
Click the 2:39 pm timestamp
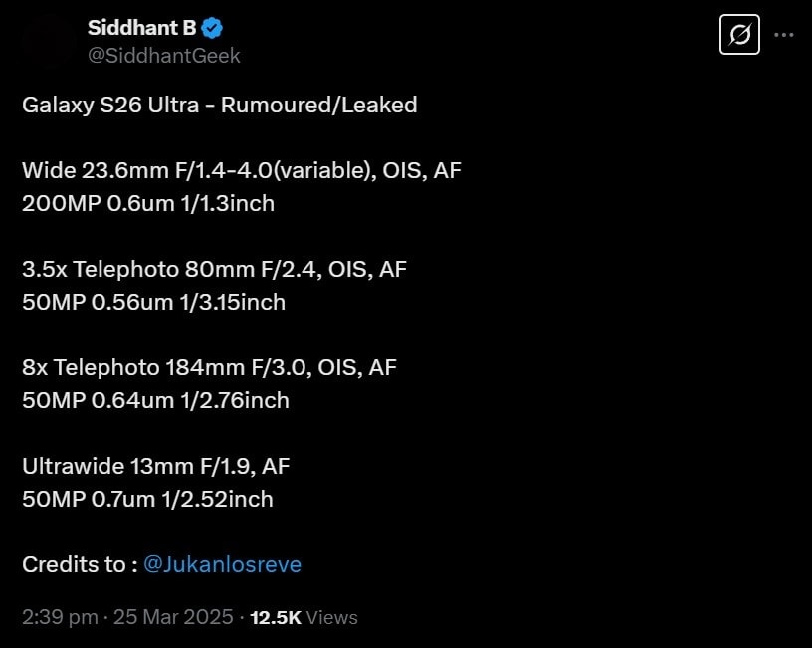click(x=59, y=617)
